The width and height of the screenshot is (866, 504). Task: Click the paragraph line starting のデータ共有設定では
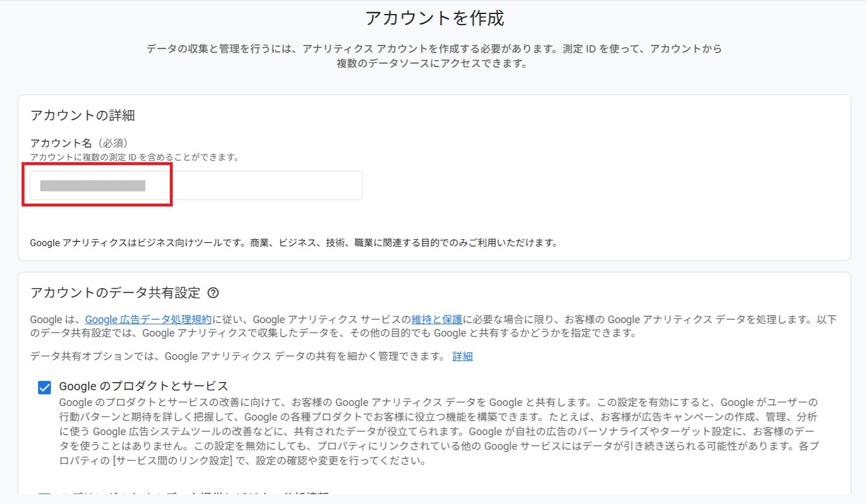333,334
